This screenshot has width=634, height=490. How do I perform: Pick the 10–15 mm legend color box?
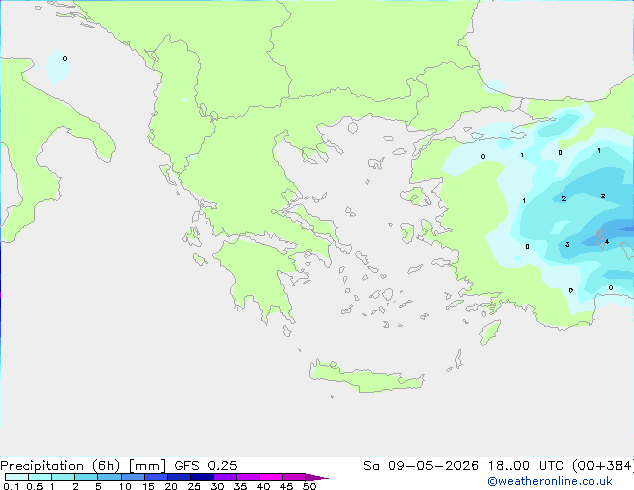tap(133, 477)
